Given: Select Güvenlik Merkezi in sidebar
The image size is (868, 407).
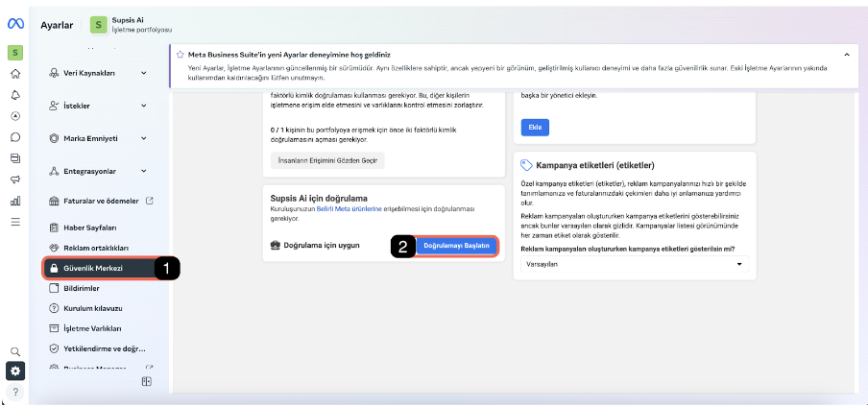Looking at the screenshot, I should point(99,268).
